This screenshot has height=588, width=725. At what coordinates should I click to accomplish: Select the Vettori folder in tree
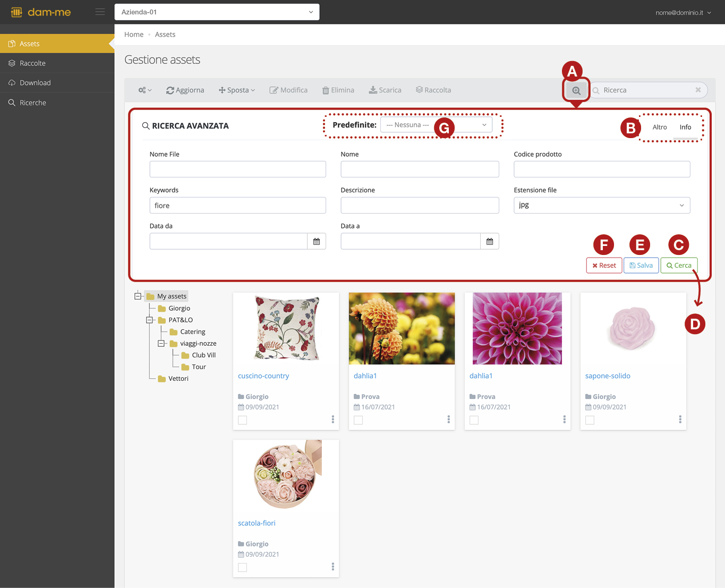click(x=173, y=379)
